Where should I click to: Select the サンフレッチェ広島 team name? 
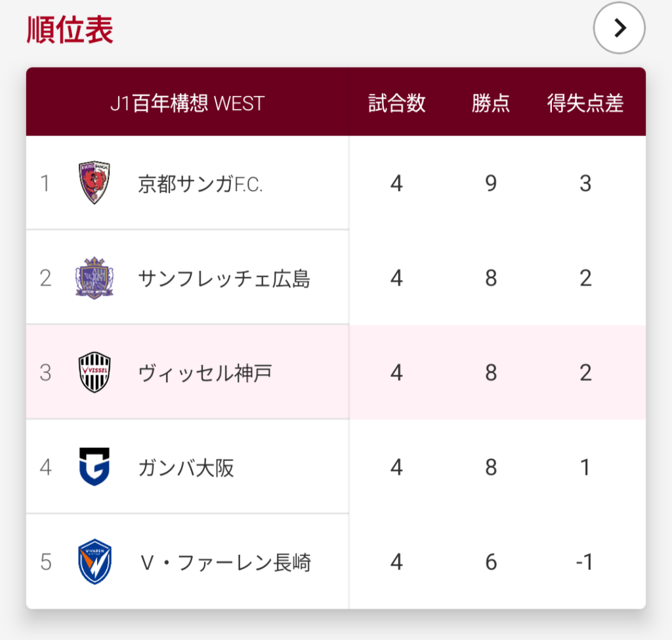click(224, 278)
